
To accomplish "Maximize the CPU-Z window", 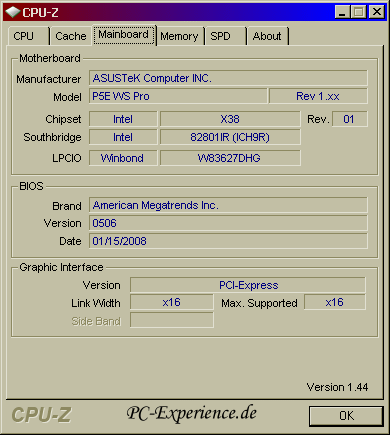I will [359, 12].
